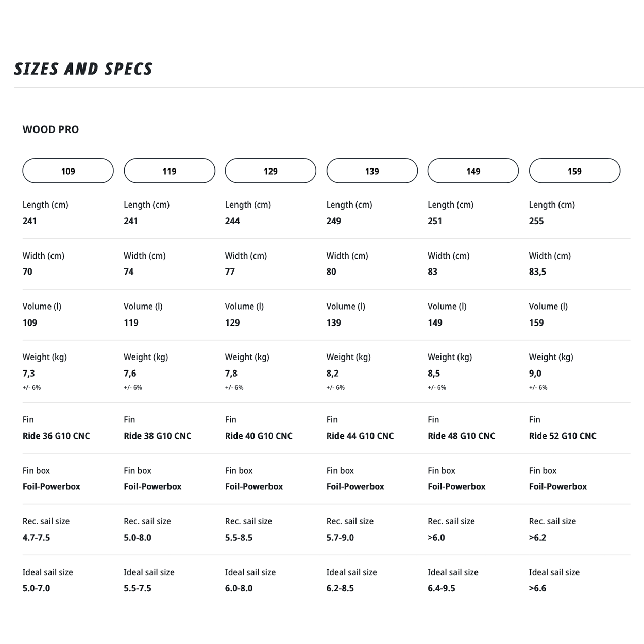Switch to the 149 size
The height and width of the screenshot is (644, 644).
(x=473, y=171)
